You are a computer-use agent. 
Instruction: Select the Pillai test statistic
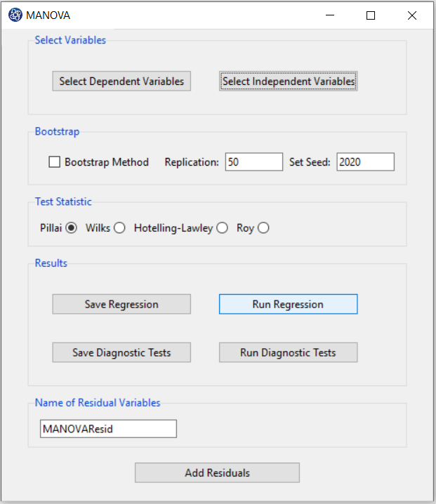click(71, 228)
